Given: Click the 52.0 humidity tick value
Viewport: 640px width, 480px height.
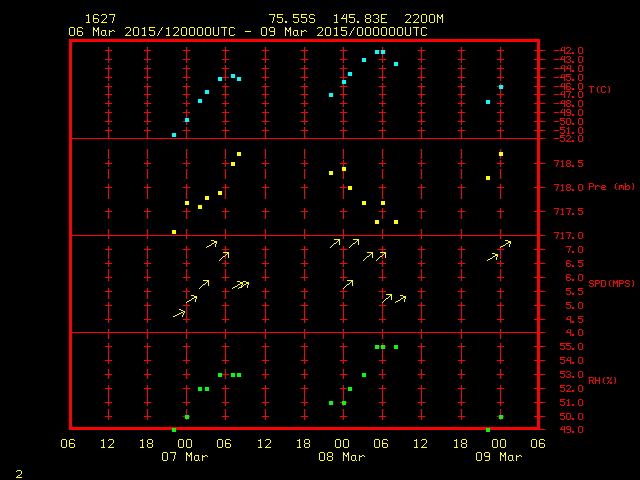Looking at the screenshot, I should [571, 389].
